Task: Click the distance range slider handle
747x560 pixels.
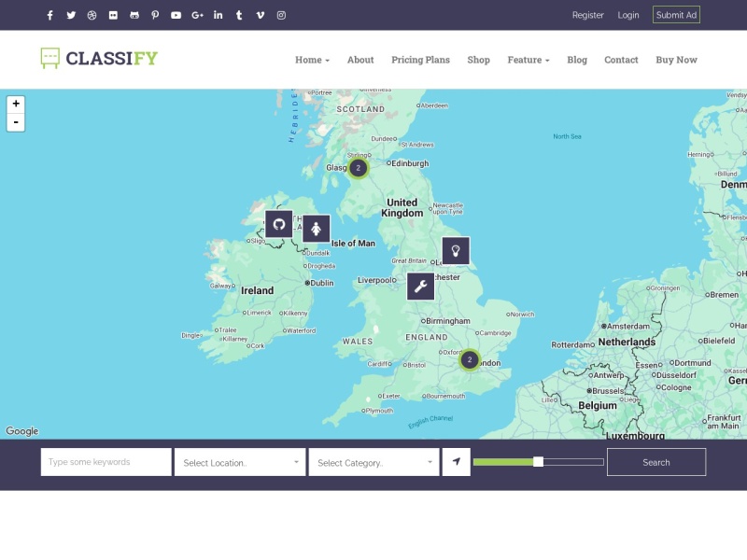Action: tap(538, 462)
